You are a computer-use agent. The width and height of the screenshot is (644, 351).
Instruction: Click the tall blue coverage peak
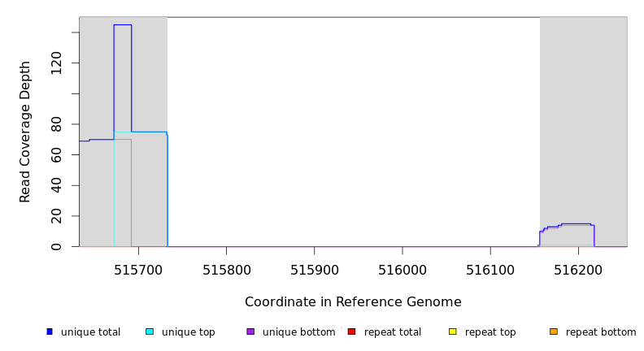123,73
